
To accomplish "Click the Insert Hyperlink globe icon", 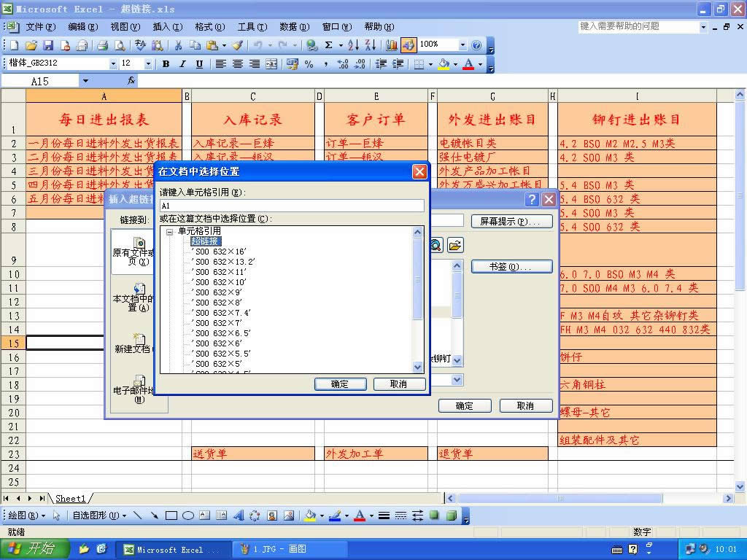I will (311, 45).
